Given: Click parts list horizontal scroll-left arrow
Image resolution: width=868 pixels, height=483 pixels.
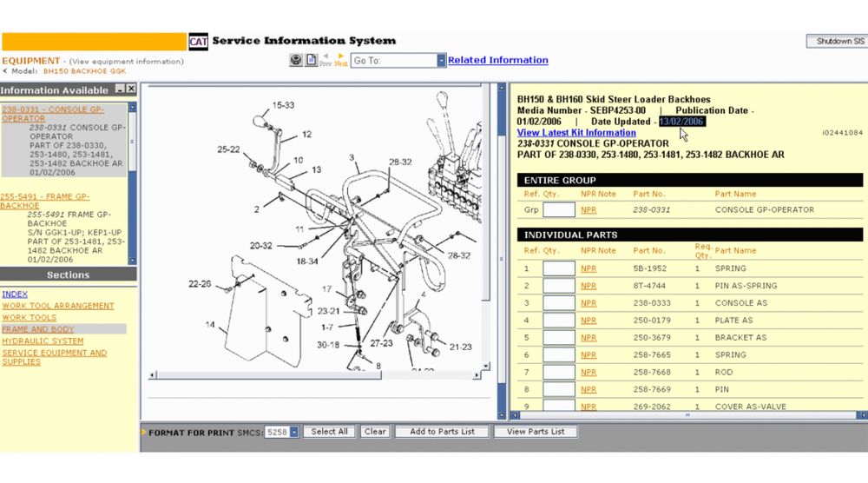Looking at the screenshot, I should 515,415.
